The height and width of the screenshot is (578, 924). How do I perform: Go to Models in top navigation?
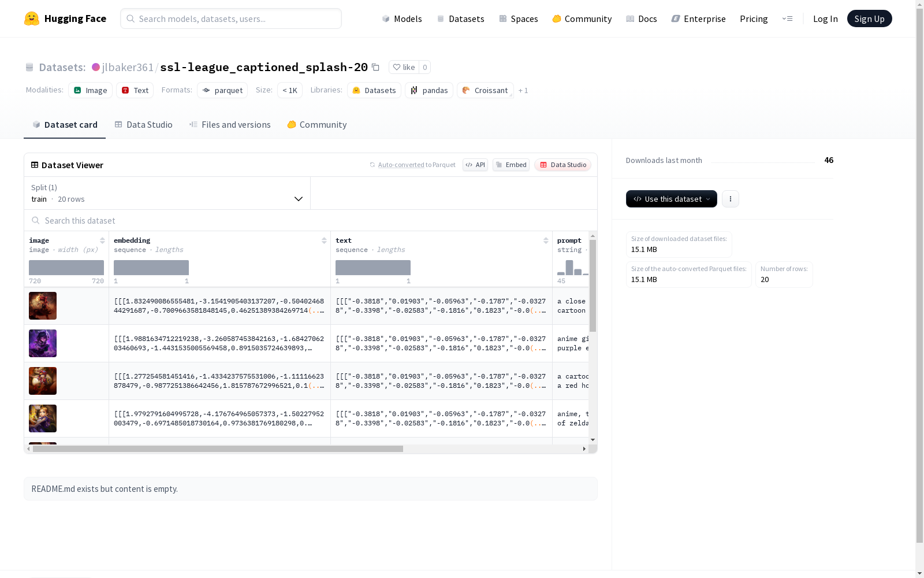(402, 18)
